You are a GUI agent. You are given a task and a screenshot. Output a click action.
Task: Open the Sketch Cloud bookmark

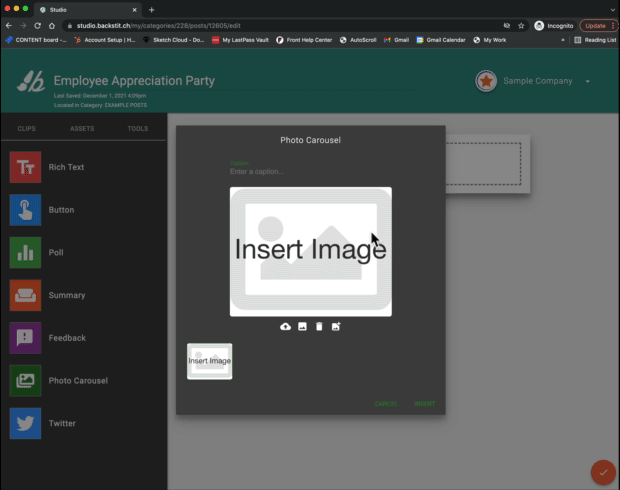(x=173, y=40)
